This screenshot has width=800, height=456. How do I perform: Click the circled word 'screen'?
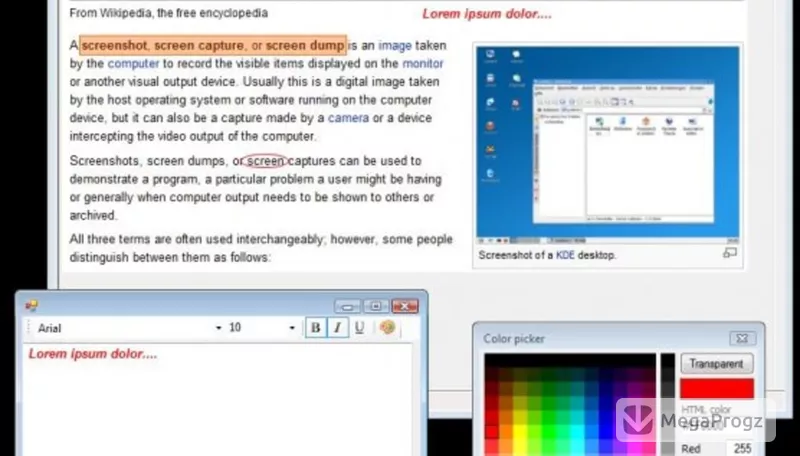pyautogui.click(x=265, y=161)
